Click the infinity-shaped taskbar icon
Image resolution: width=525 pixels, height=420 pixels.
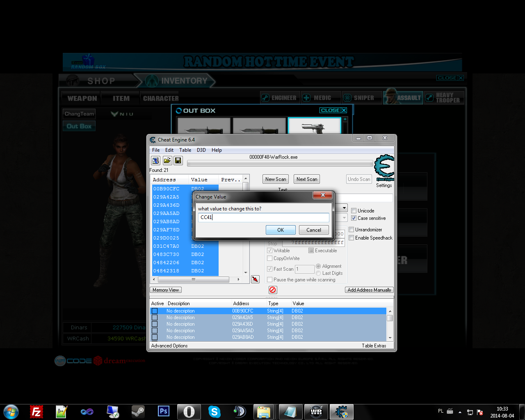coord(87,411)
